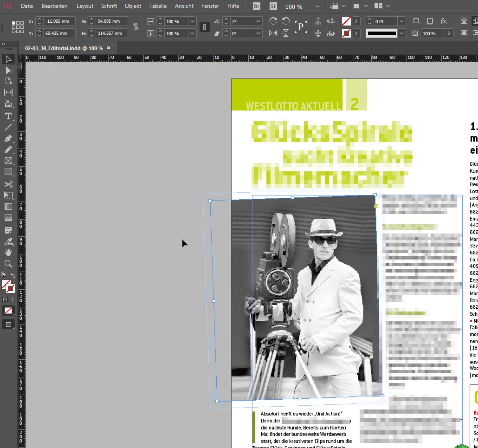Screen dimensions: 478x448
Task: Select the Gap tool
Action: [x=8, y=92]
